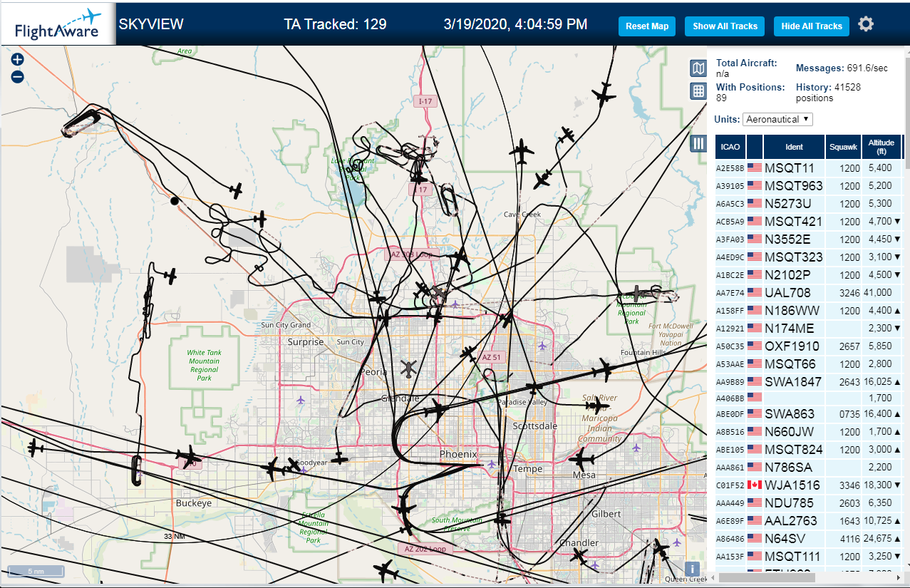This screenshot has height=588, width=910.
Task: Select the UAL708 aircraft row
Action: (809, 293)
